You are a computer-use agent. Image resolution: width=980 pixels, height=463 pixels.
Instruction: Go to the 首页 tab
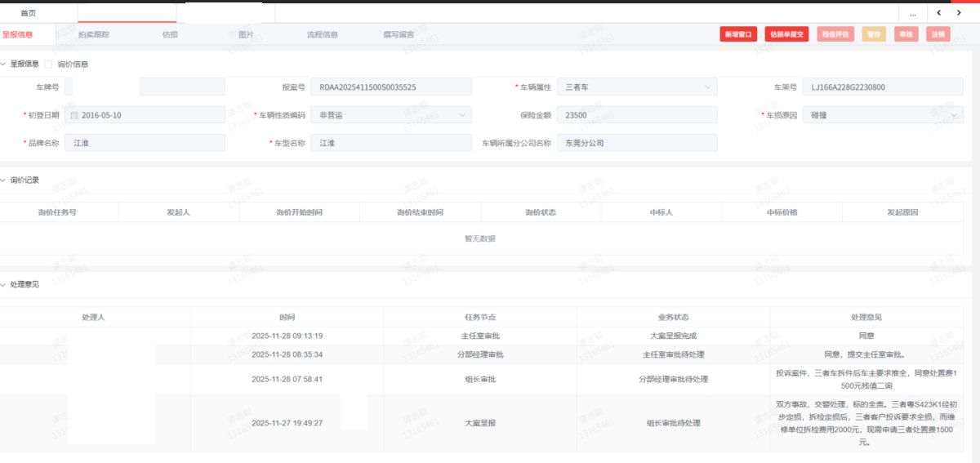[x=28, y=13]
